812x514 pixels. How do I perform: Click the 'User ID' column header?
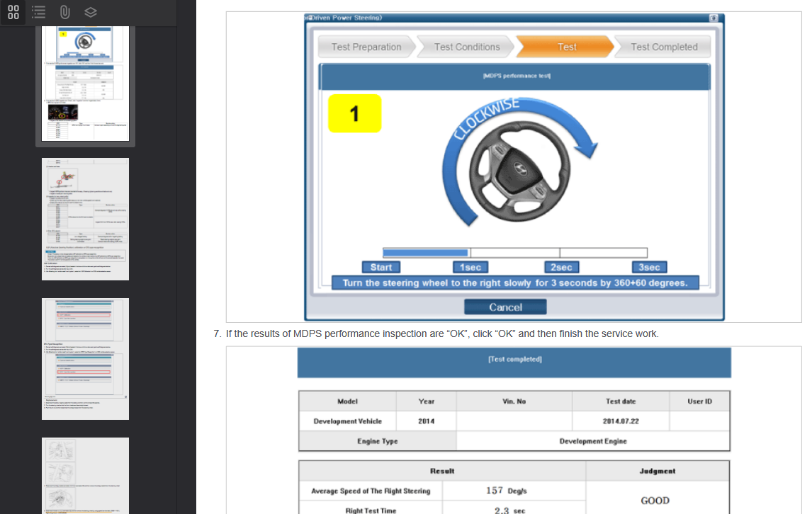click(x=699, y=401)
